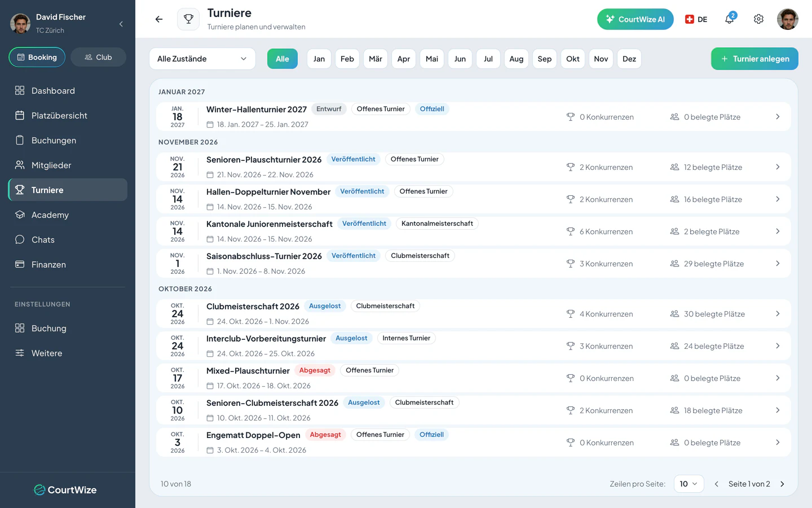Filter tournaments by Okt
The width and height of the screenshot is (812, 508).
(x=573, y=59)
